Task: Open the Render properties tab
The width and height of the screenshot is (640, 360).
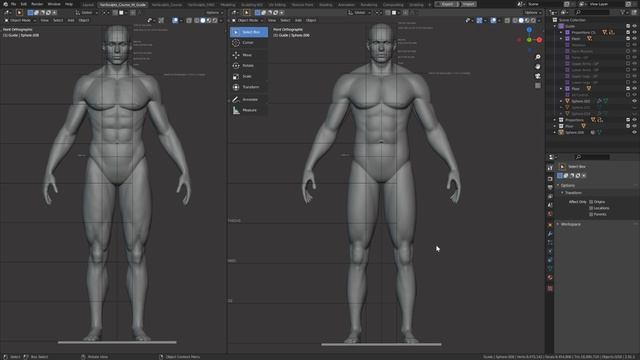Action: [550, 179]
